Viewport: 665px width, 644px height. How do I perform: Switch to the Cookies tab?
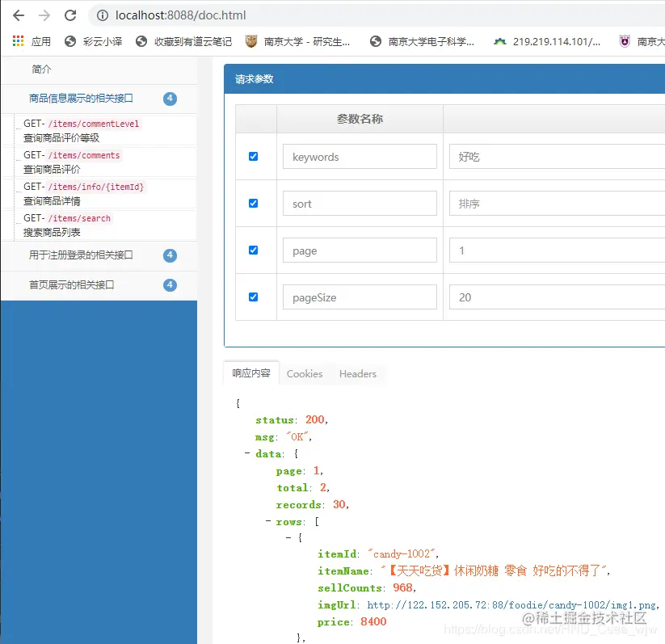305,374
